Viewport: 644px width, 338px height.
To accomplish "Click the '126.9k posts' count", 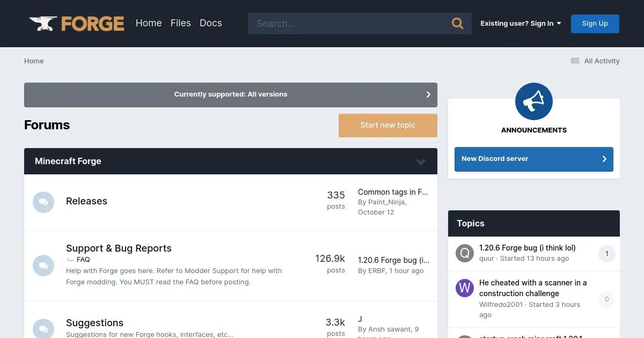I will coord(330,263).
